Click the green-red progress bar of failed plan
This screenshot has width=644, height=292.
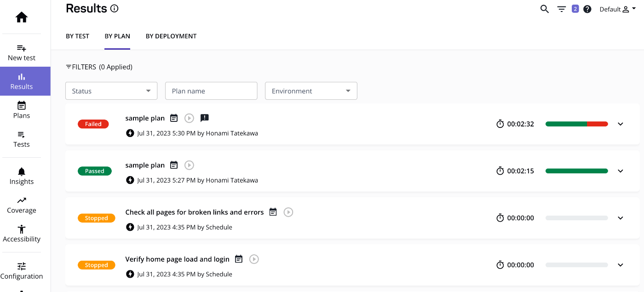click(x=577, y=124)
